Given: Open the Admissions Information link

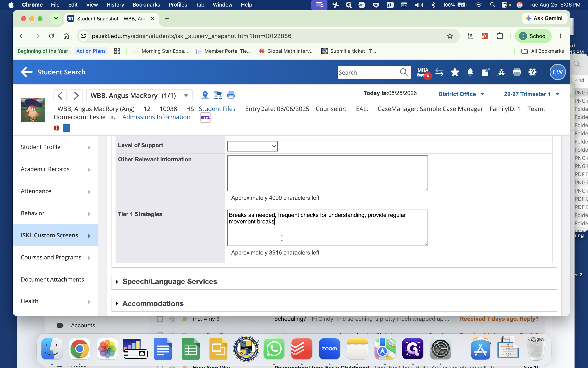Looking at the screenshot, I should (x=156, y=117).
